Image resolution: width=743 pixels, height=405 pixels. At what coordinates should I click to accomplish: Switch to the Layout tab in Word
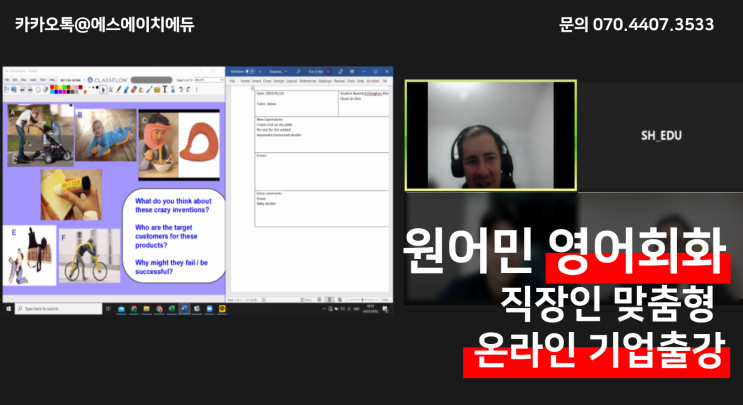pyautogui.click(x=291, y=81)
